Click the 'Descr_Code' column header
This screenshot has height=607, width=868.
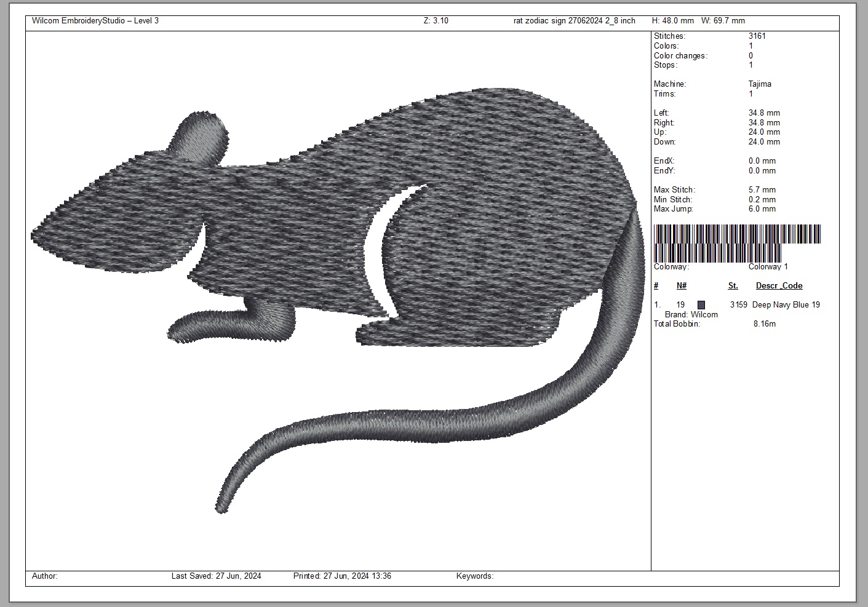point(779,286)
